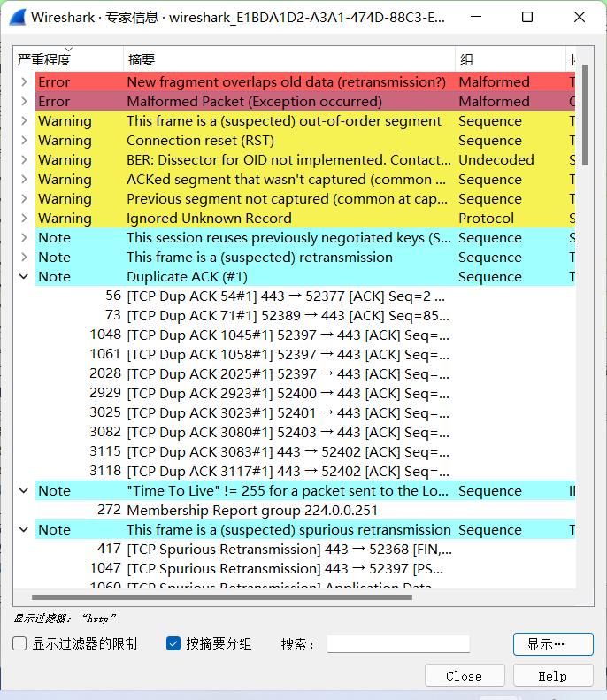Image resolution: width=607 pixels, height=700 pixels.
Task: Click 'Undecoded' group cell of BER warning
Action: [496, 160]
